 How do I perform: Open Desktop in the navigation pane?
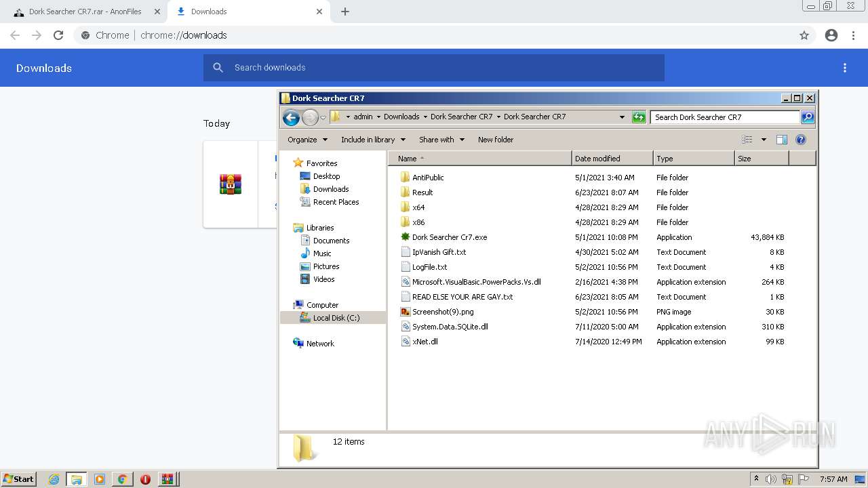pyautogui.click(x=326, y=176)
